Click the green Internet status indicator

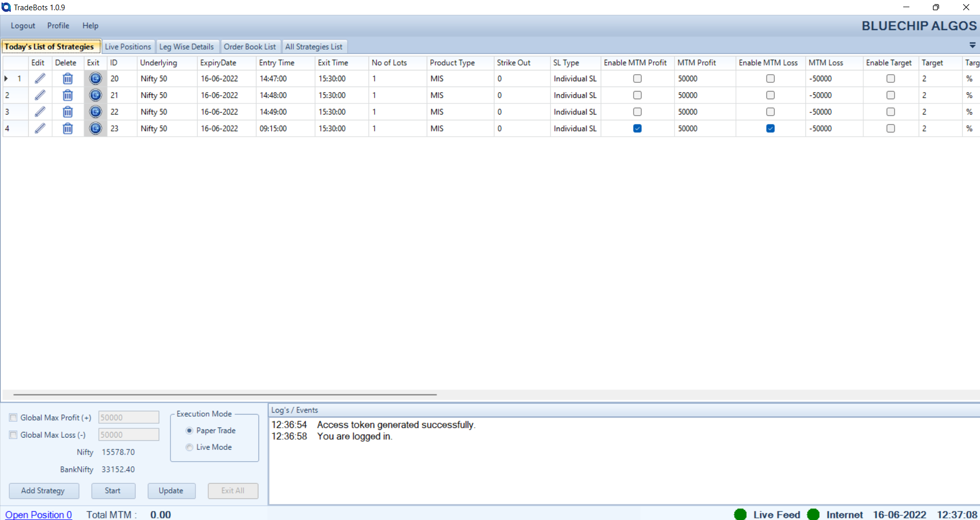point(813,514)
